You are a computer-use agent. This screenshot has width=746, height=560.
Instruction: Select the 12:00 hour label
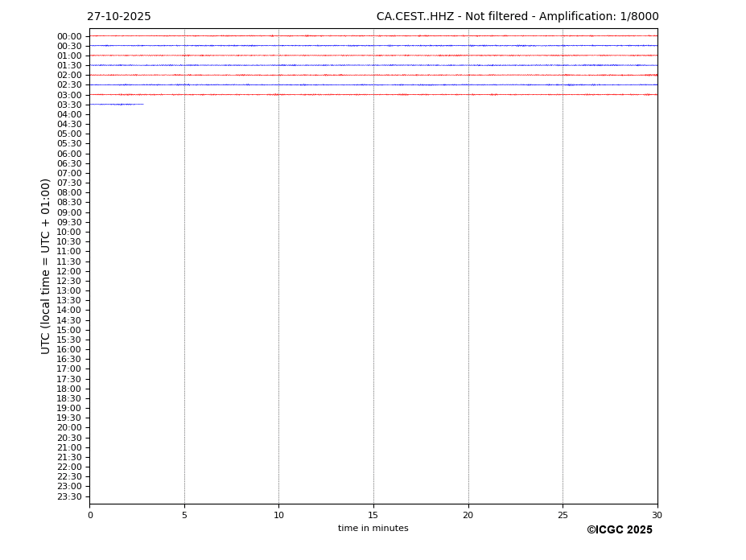click(x=69, y=271)
